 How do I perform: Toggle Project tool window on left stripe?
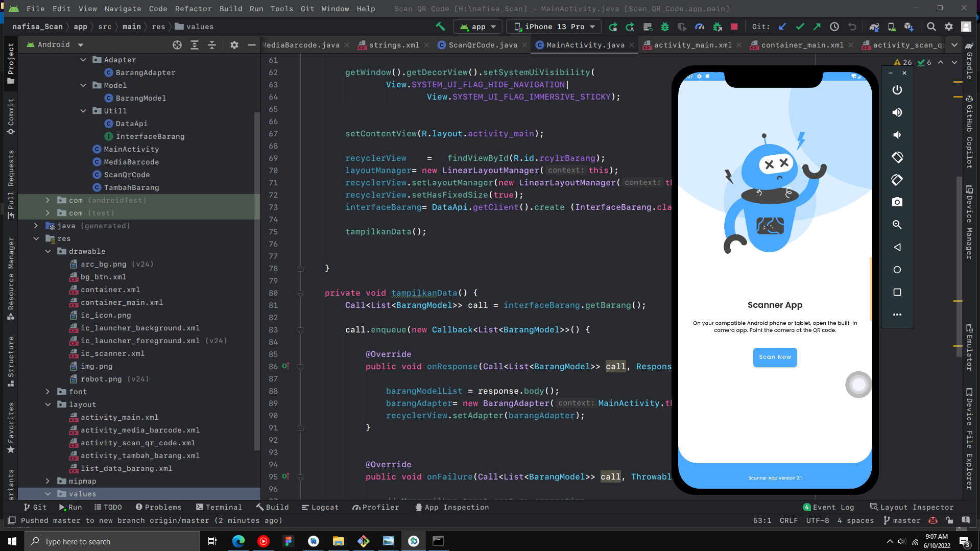click(11, 62)
